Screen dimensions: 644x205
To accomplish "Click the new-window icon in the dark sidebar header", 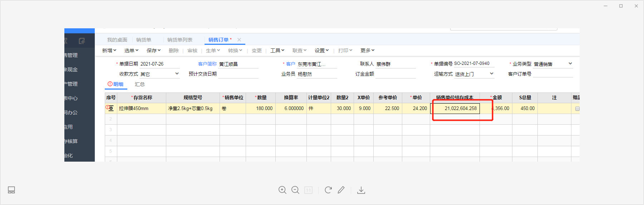I will tap(82, 41).
